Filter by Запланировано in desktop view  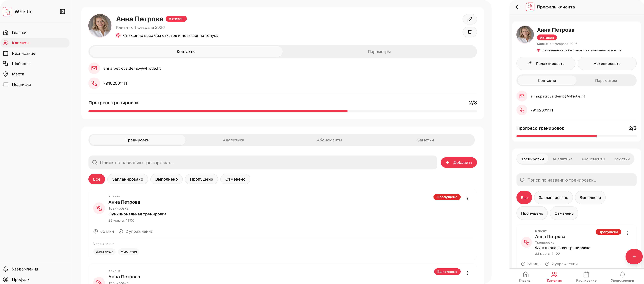(x=128, y=179)
